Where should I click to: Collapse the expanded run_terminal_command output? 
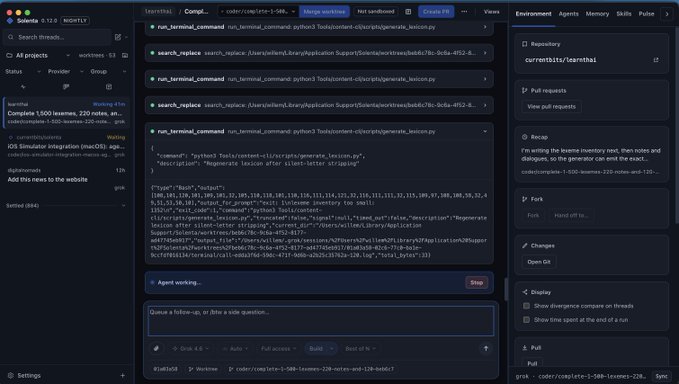485,131
